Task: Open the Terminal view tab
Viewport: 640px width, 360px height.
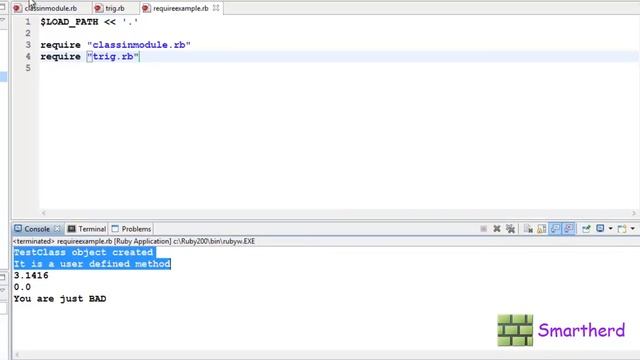Action: [x=87, y=229]
